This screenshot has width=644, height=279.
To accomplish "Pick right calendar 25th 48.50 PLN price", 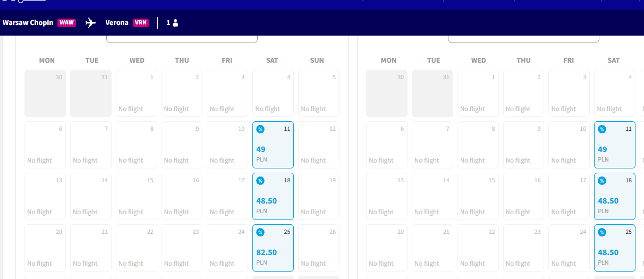I will point(608,252).
